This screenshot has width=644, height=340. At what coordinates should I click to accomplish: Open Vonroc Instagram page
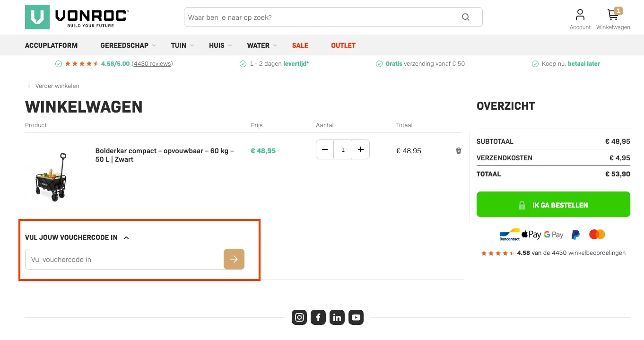[x=299, y=317]
